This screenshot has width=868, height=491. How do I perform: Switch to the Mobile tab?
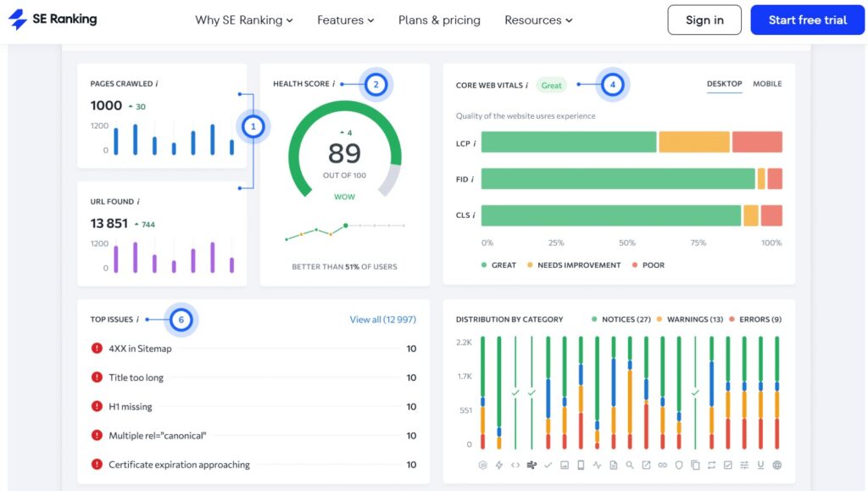pyautogui.click(x=767, y=84)
